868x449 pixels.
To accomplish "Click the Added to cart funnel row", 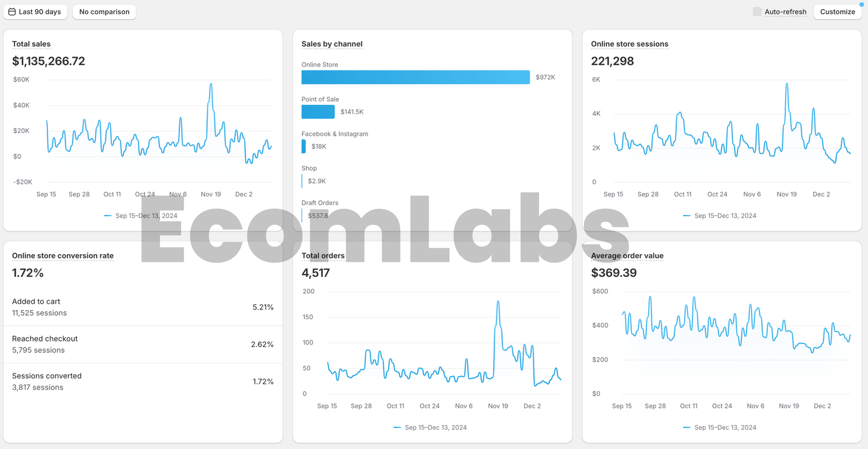I will click(143, 307).
